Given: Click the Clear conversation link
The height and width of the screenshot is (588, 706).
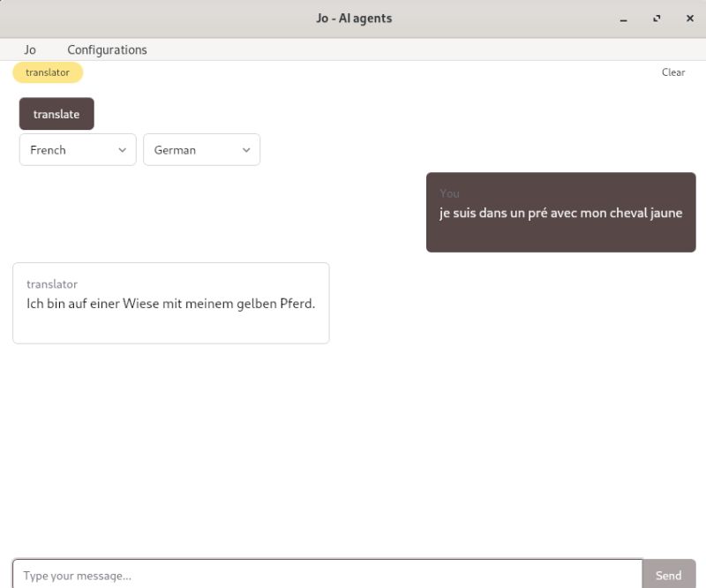Looking at the screenshot, I should click(673, 72).
